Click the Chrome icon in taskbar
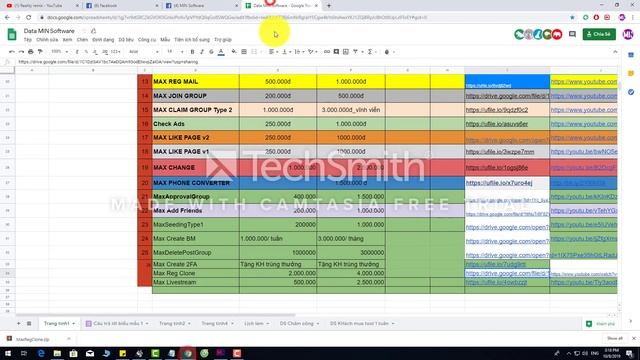Image resolution: width=640 pixels, height=360 pixels. [188, 353]
